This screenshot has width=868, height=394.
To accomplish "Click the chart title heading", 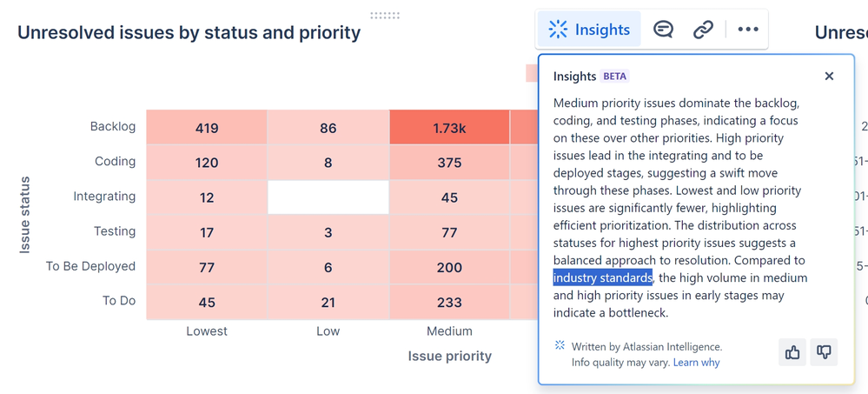I will pyautogui.click(x=189, y=33).
